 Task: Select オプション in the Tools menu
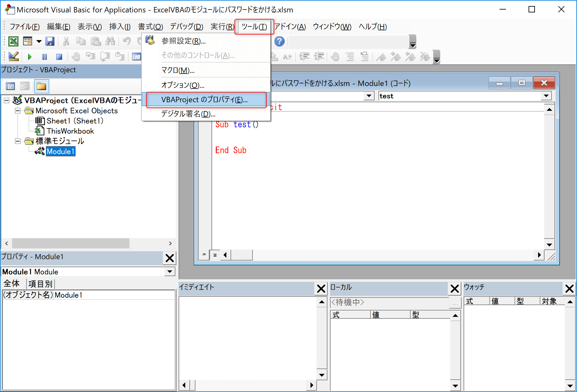[182, 85]
